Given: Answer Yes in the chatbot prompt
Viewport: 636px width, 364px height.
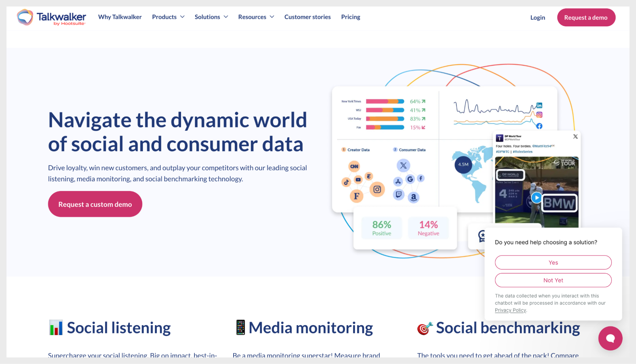Looking at the screenshot, I should 553,262.
